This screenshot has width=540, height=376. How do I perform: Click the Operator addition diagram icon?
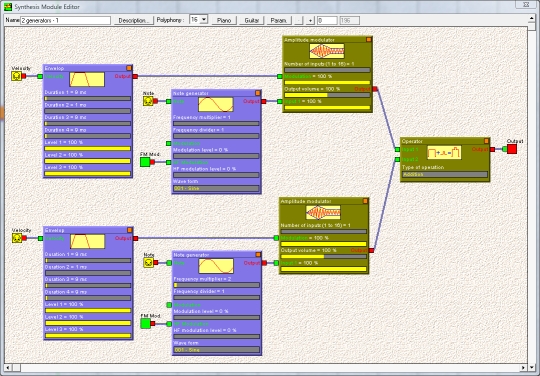click(x=444, y=152)
